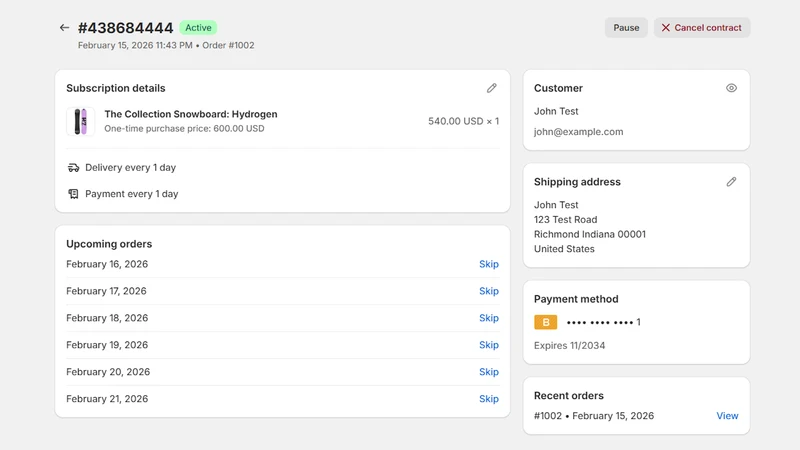Edit shipping address with pencil icon
The height and width of the screenshot is (450, 800).
pyautogui.click(x=731, y=182)
